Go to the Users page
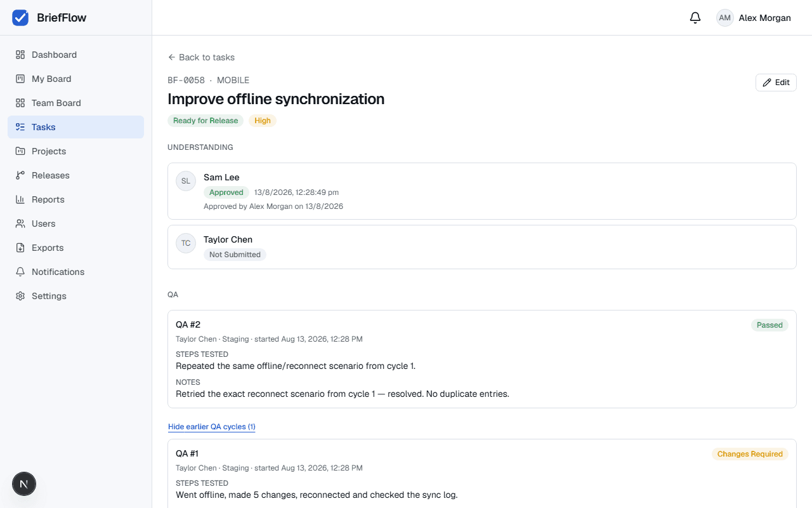Viewport: 812px width, 508px height. 76,224
